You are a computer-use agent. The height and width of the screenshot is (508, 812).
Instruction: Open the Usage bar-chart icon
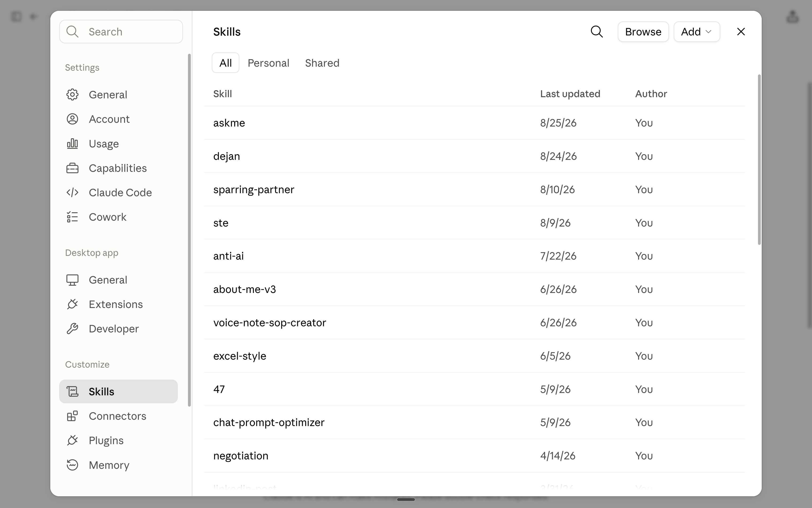click(x=72, y=143)
